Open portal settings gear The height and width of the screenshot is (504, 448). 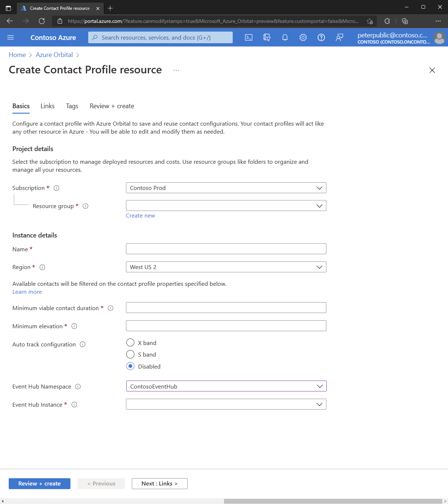303,37
